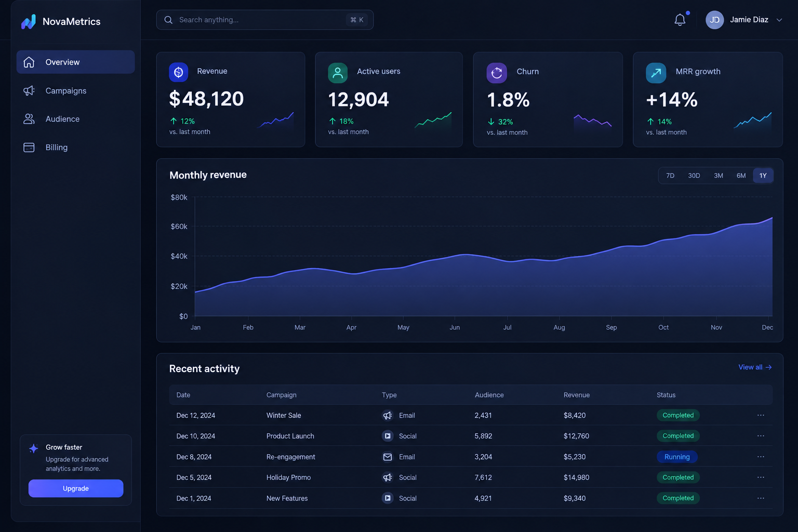
Task: Click the Winter Sale megaphone type icon
Action: [x=388, y=416]
